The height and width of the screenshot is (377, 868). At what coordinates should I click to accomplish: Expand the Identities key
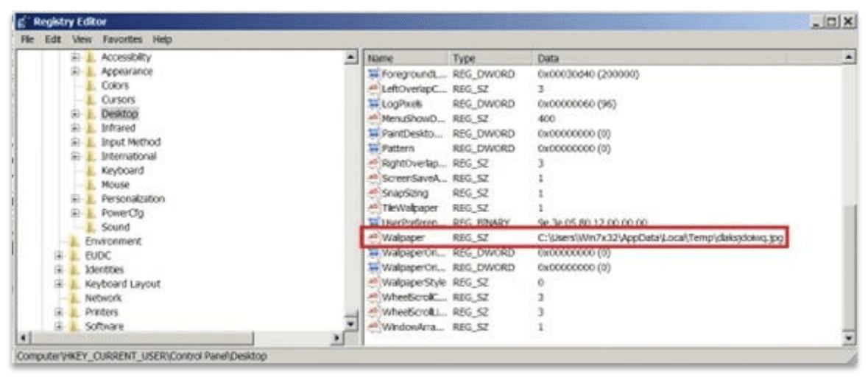(x=59, y=269)
